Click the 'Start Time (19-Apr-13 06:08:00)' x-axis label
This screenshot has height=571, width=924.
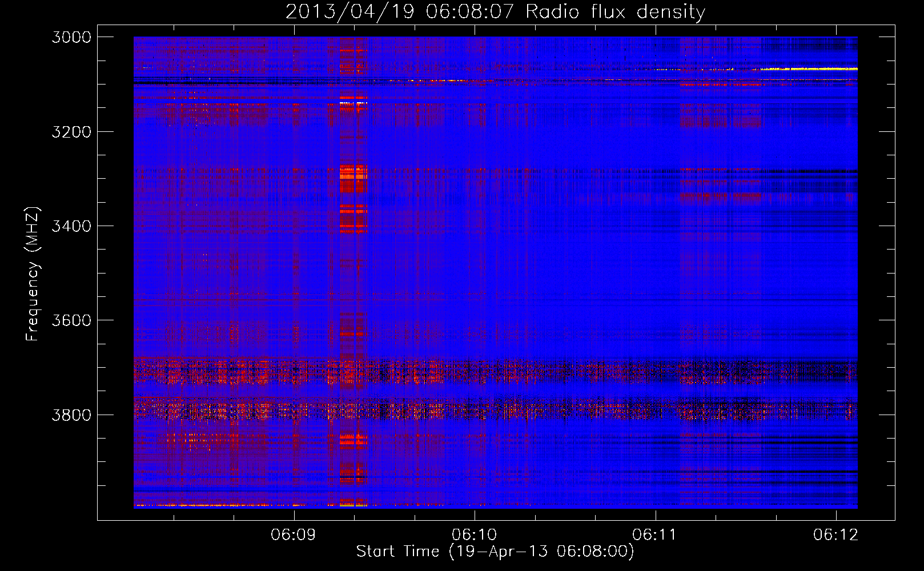[495, 552]
